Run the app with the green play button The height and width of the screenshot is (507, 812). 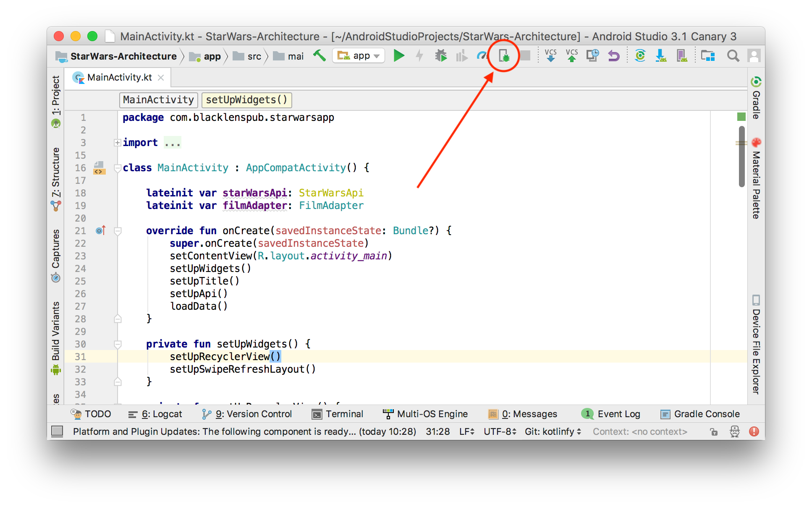[399, 55]
